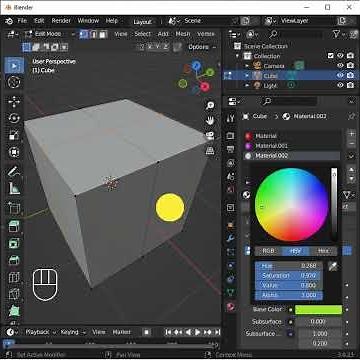
Task: Open the Help menu
Action: click(112, 21)
